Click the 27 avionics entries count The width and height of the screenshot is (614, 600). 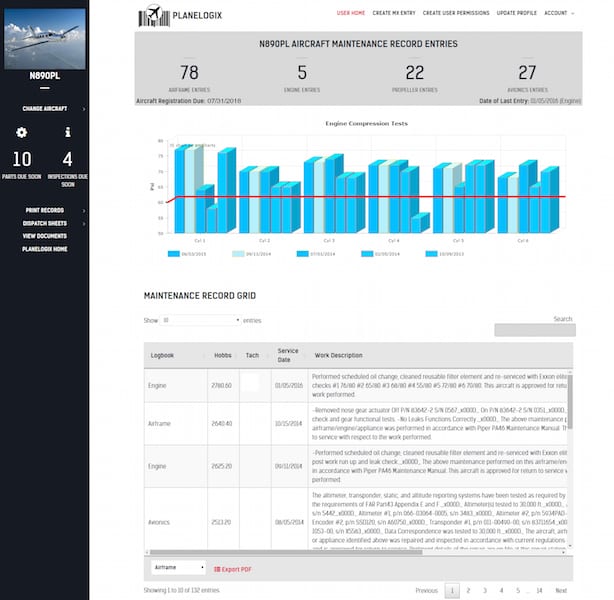pyautogui.click(x=527, y=72)
